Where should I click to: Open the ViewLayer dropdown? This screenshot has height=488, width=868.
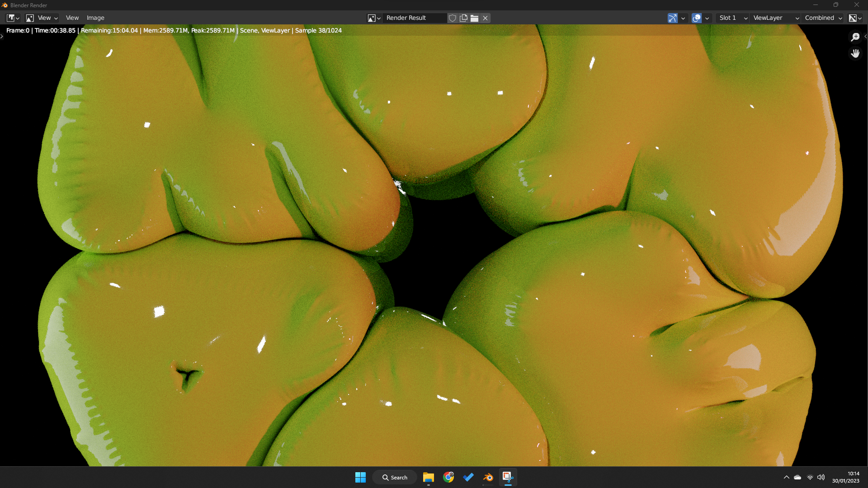point(773,18)
